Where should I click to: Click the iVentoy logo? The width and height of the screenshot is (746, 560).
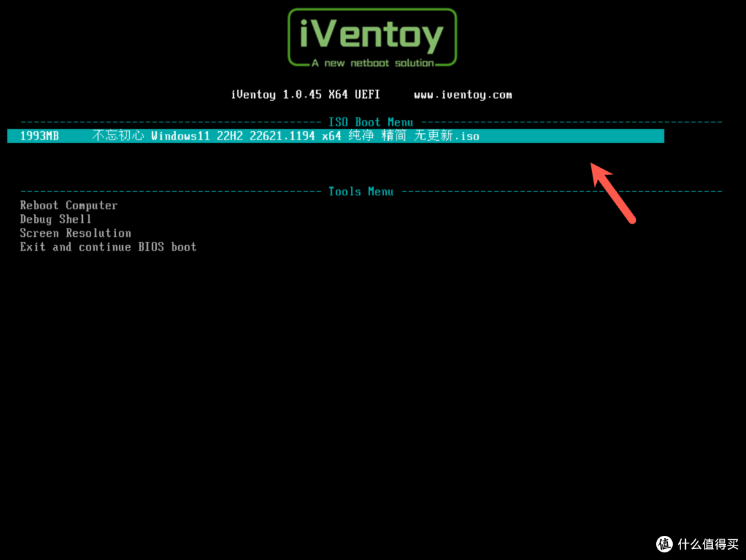[x=372, y=38]
